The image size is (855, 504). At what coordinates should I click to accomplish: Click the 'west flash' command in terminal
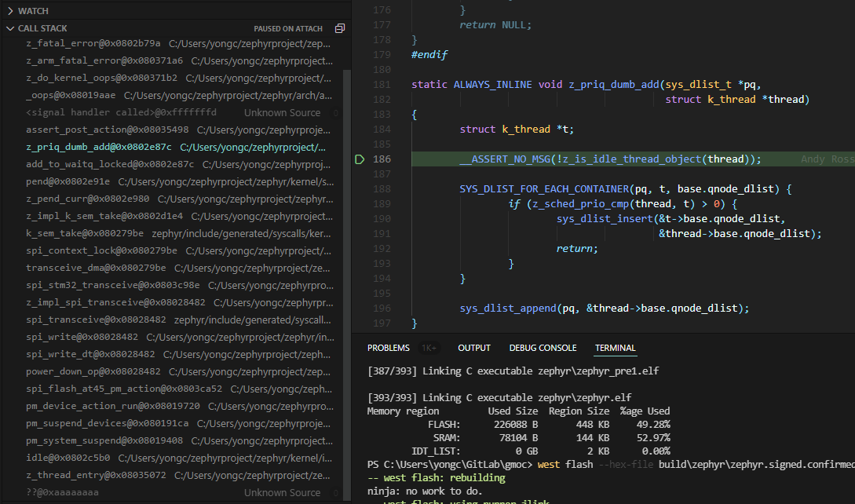tap(565, 465)
